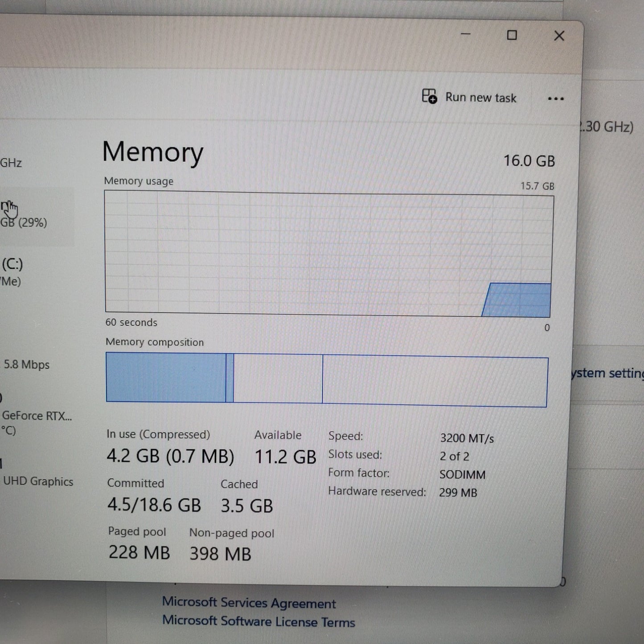644x644 pixels.
Task: Click the memory usage graph
Action: [x=329, y=254]
